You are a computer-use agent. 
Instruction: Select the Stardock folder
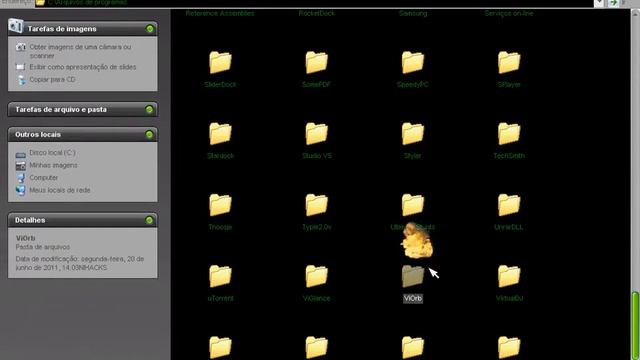[x=220, y=134]
